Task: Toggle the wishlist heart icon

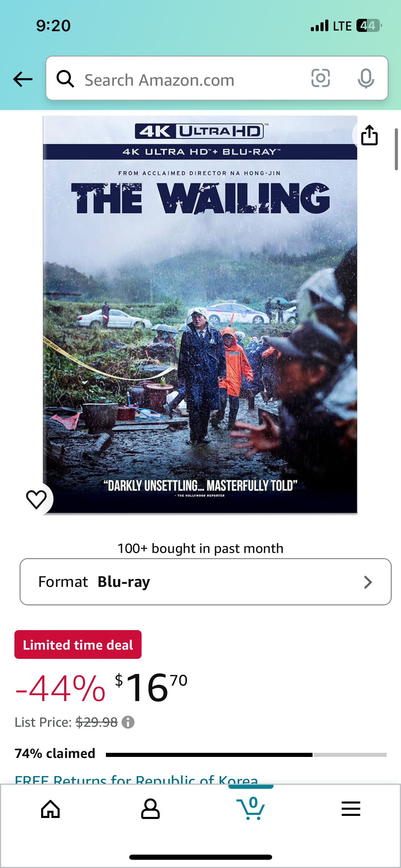Action: (36, 499)
